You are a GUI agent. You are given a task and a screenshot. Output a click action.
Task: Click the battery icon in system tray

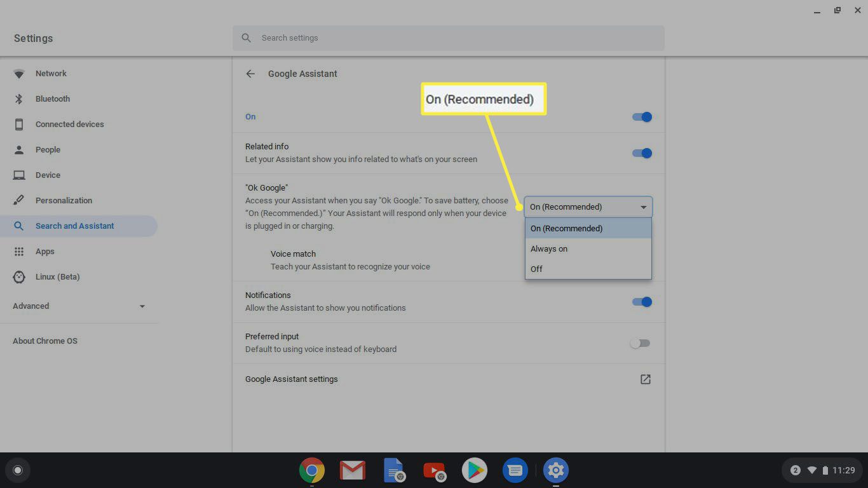(x=825, y=470)
